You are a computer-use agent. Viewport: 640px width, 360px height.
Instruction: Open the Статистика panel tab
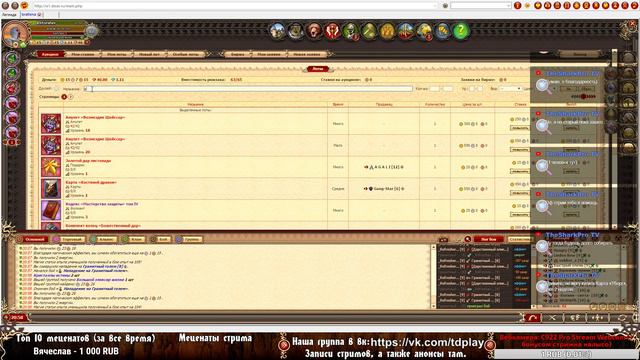520,239
